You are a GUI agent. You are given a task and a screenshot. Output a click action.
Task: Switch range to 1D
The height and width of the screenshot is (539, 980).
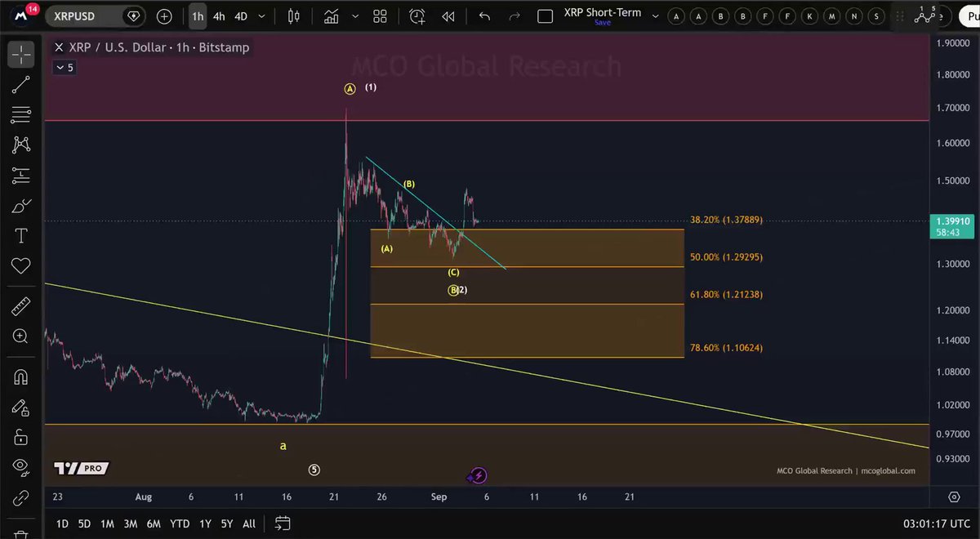(x=62, y=523)
